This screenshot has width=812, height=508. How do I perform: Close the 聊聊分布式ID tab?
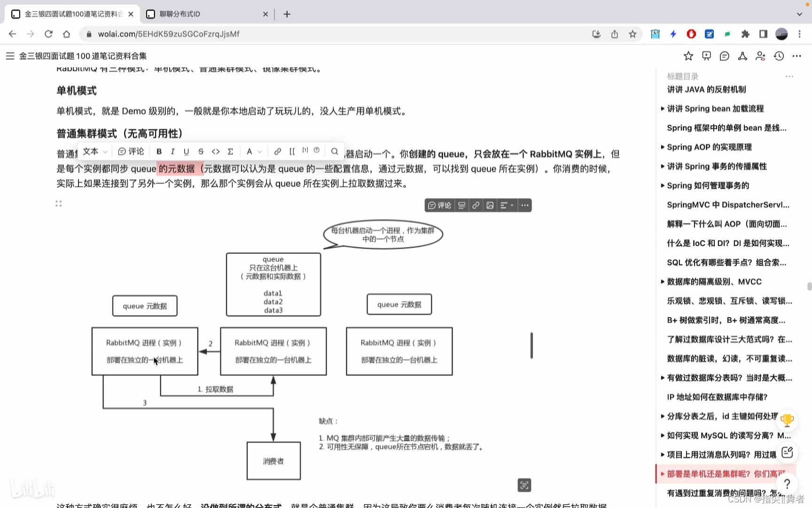point(265,14)
